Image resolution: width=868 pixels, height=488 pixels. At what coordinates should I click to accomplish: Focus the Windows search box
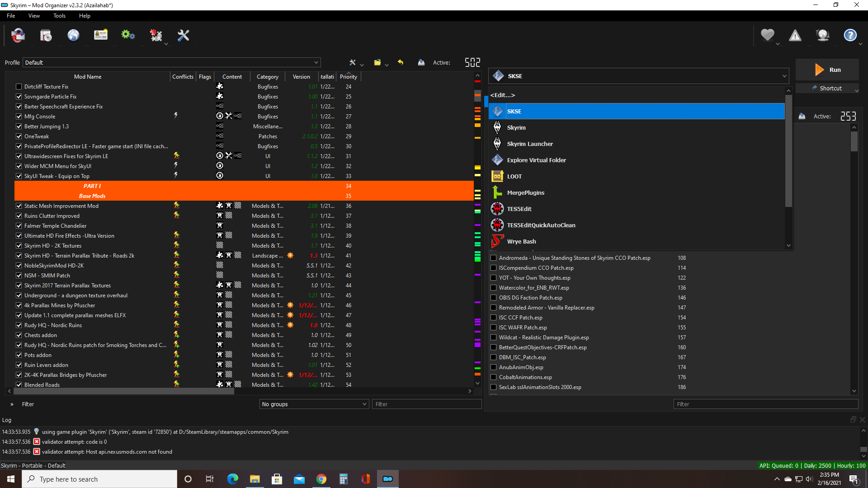point(99,479)
